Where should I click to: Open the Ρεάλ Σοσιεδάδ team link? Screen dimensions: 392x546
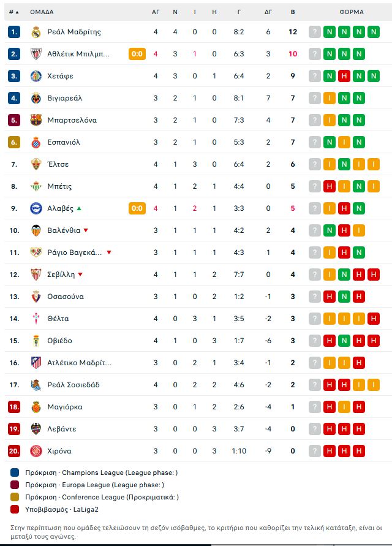pos(73,385)
